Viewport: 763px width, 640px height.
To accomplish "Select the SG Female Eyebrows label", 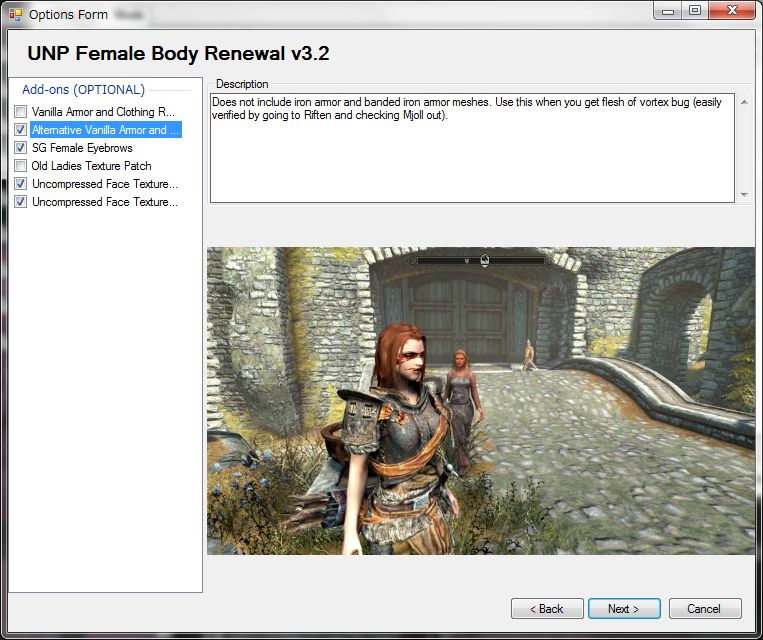I will (x=82, y=148).
